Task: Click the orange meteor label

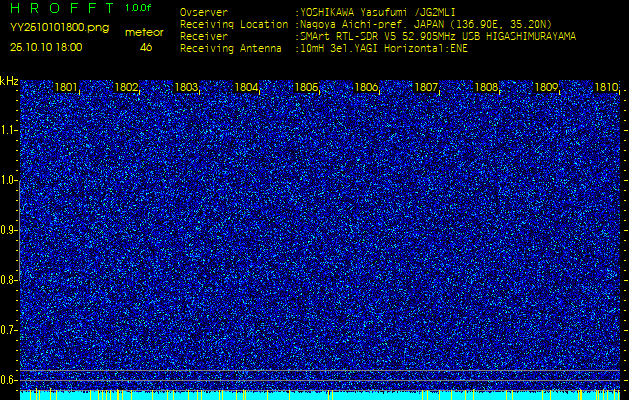Action: [x=144, y=32]
